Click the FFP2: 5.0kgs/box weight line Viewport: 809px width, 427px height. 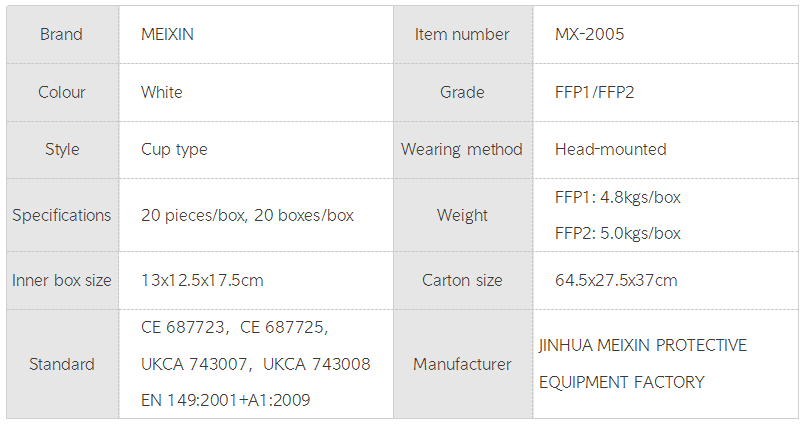pyautogui.click(x=618, y=233)
